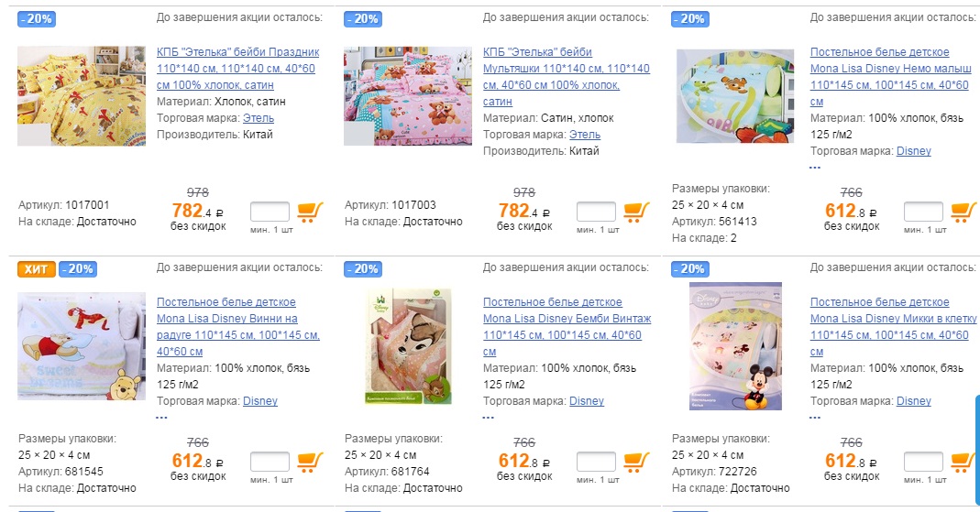980x512 pixels.
Task: Add Этелька бейби Мультяшки set to cart
Action: (636, 212)
